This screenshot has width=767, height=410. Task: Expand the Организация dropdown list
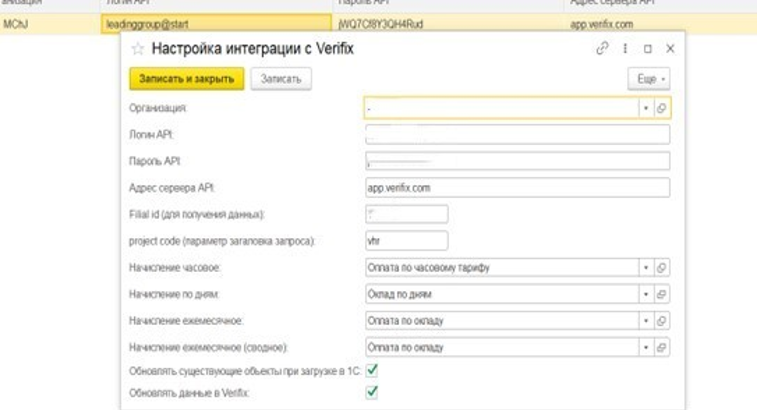tap(646, 107)
